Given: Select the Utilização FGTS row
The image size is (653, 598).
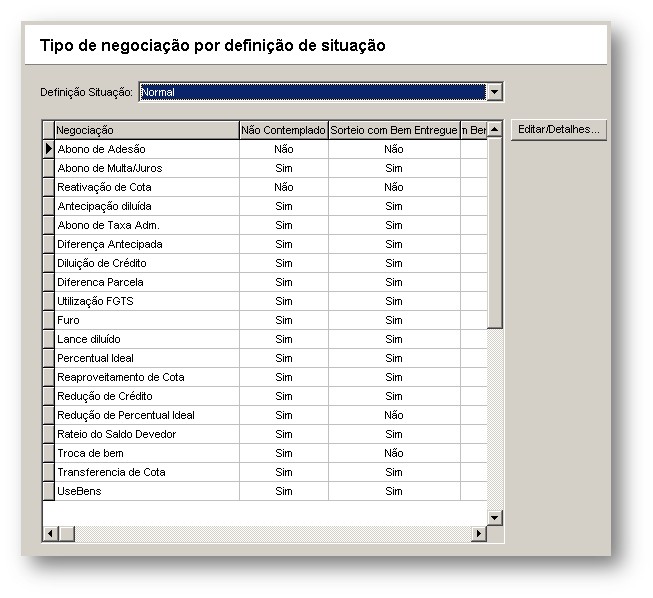Looking at the screenshot, I should pyautogui.click(x=265, y=301).
